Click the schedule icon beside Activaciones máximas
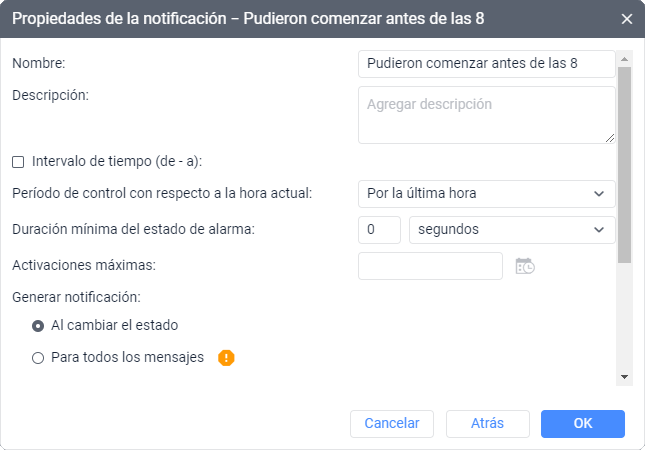The width and height of the screenshot is (645, 450). click(525, 266)
